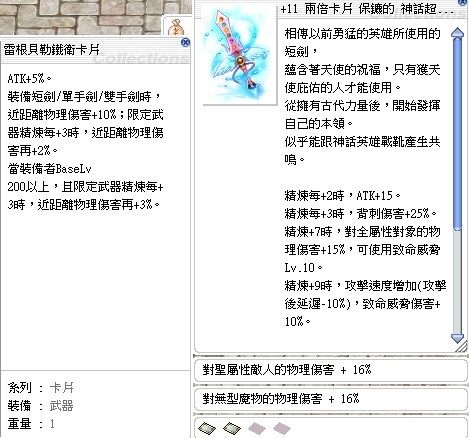Image resolution: width=469 pixels, height=438 pixels.
Task: Click the resize grip of description panel
Action: point(462,347)
